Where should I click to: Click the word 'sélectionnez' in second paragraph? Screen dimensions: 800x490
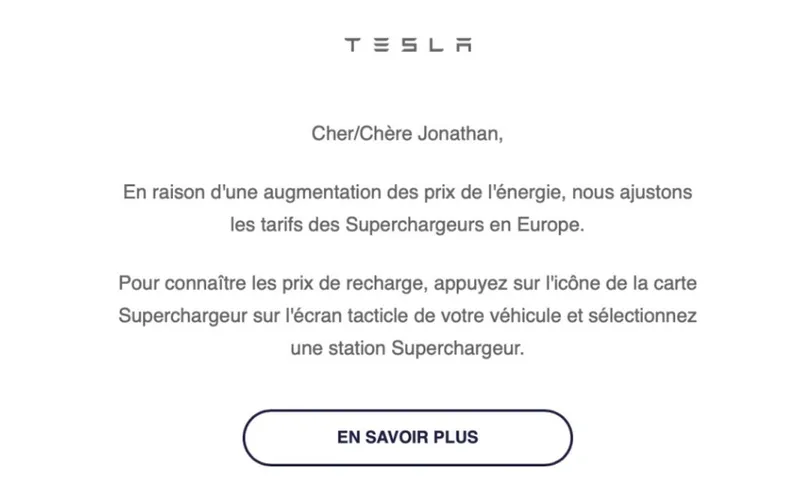(642, 316)
